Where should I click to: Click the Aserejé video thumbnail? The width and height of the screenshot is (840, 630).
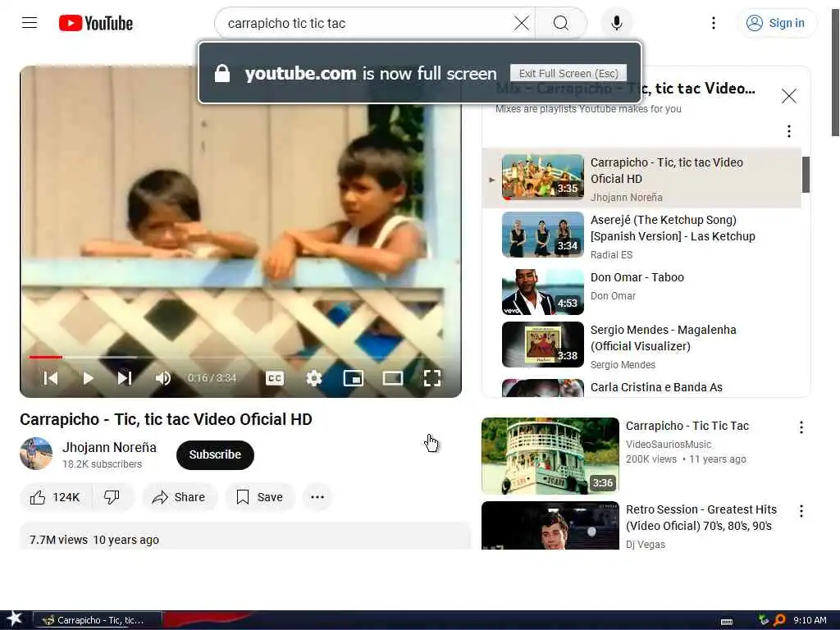point(543,235)
